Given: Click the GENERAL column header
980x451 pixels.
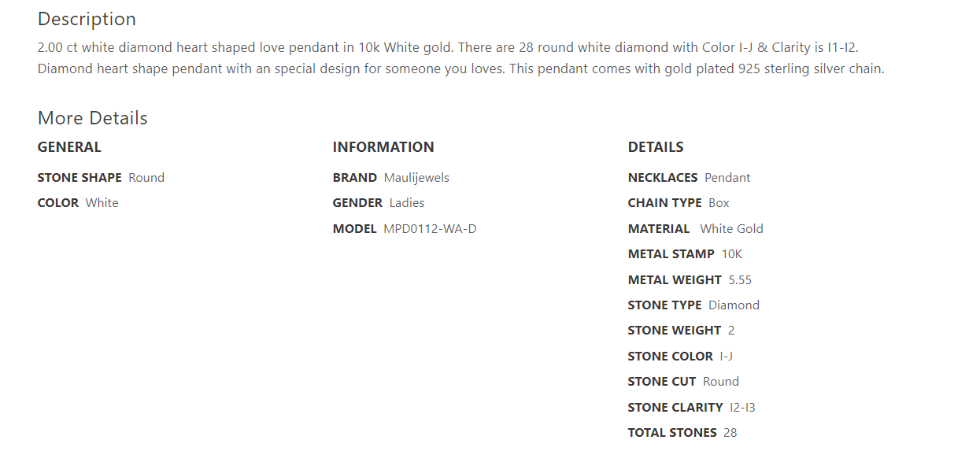Looking at the screenshot, I should coord(69,147).
